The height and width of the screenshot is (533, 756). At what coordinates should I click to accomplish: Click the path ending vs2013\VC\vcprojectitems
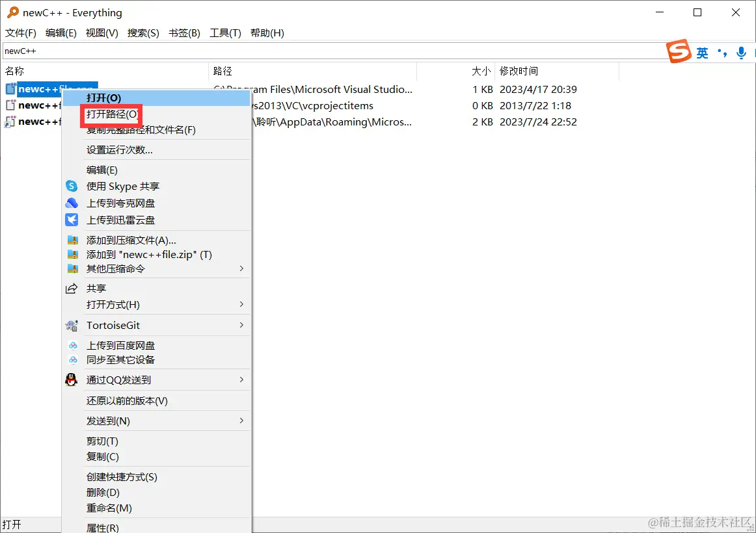(x=314, y=105)
